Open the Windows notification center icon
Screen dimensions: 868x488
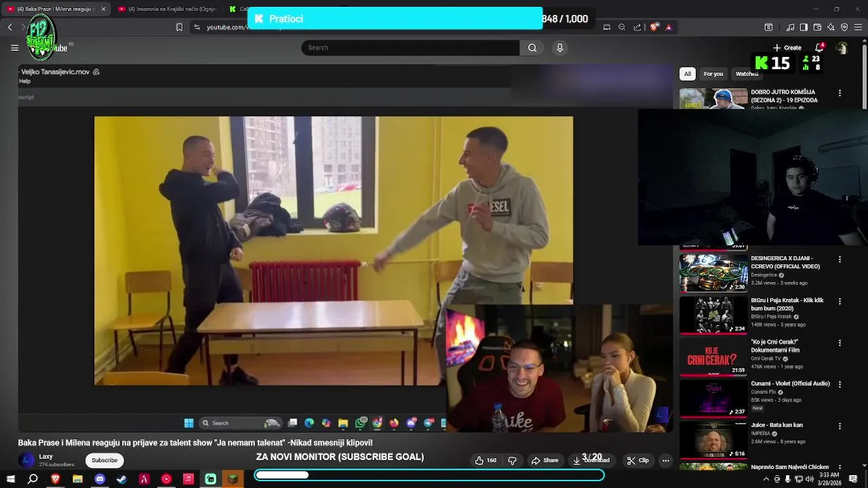pos(853,479)
